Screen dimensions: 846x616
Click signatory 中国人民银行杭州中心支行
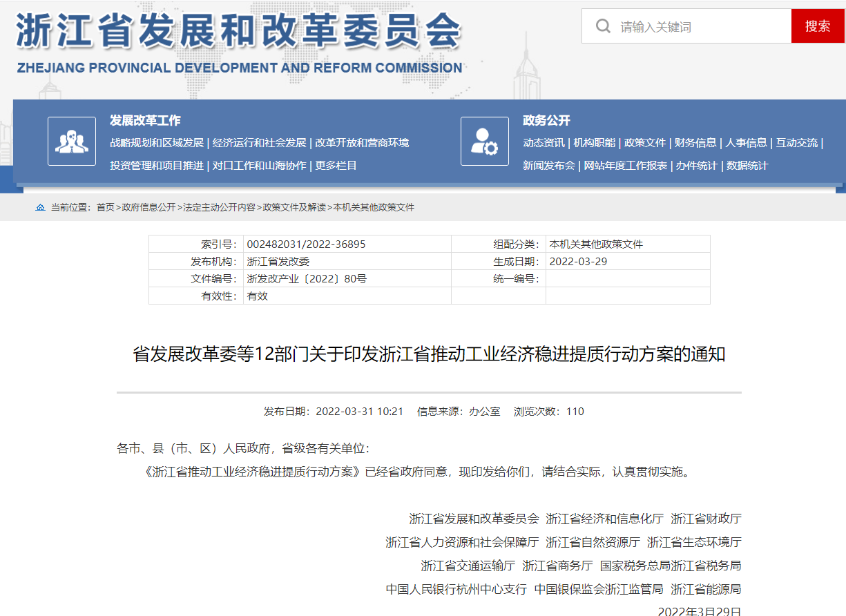456,589
